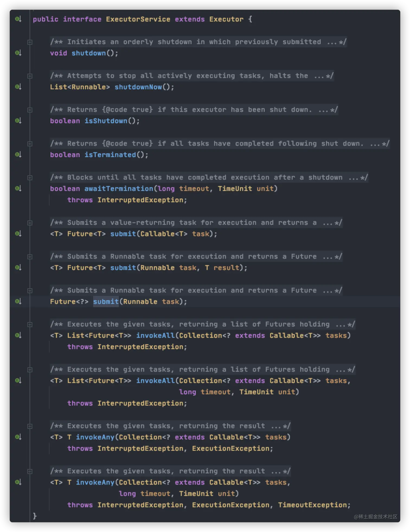Click the implementations gutter icon beside ExecutorService declaration
410x532 pixels.
click(x=18, y=19)
